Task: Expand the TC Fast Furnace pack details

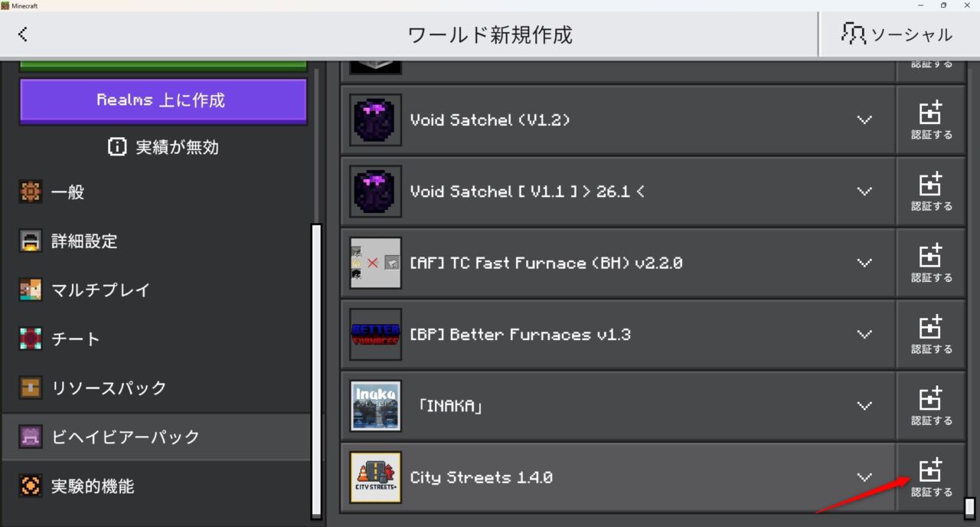Action: click(864, 263)
